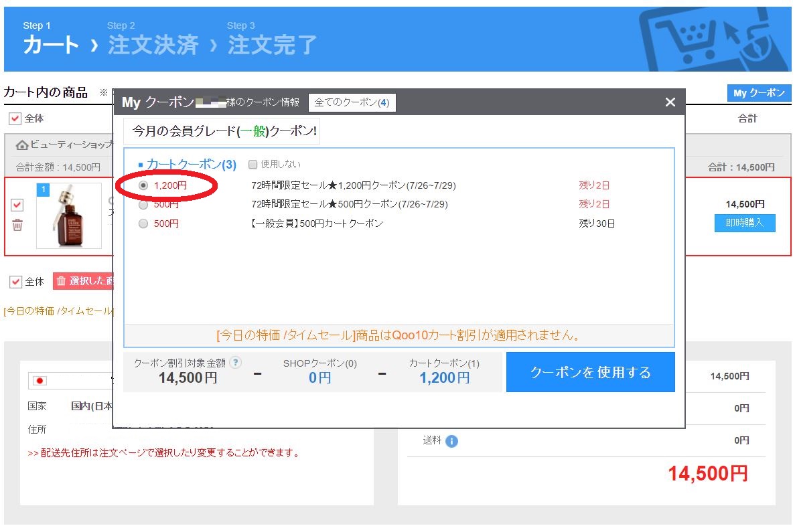Select the 1,200円 cart coupon radio button

coord(143,185)
